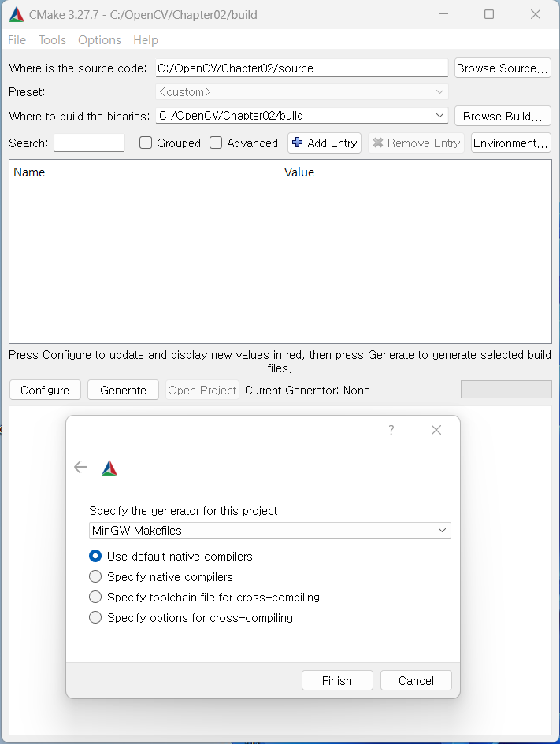Open the Tools menu
This screenshot has height=744, width=560.
point(52,40)
